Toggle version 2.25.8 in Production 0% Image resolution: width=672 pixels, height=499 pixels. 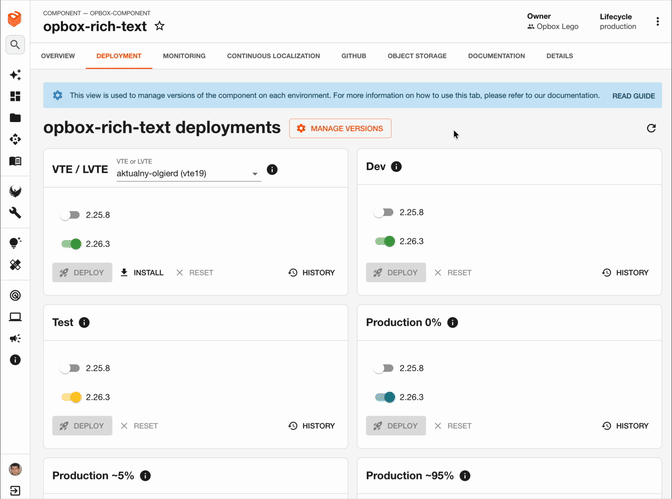pyautogui.click(x=384, y=368)
